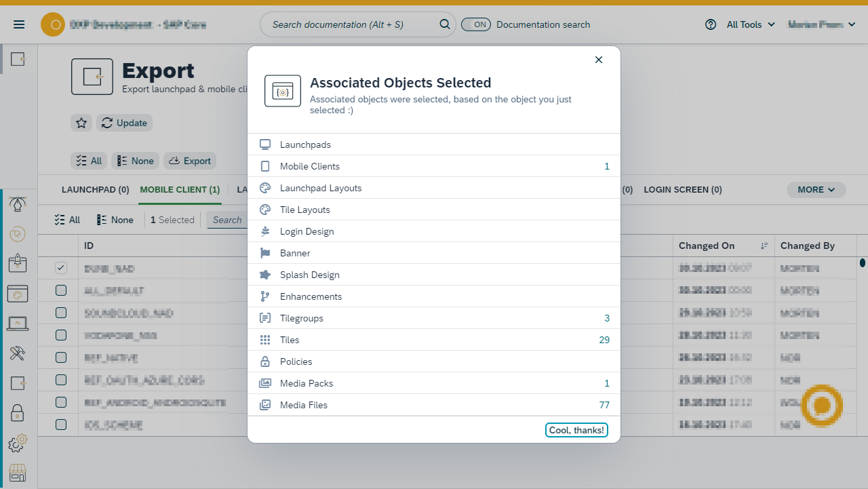Uncheck the first selected row checkbox
The width and height of the screenshot is (868, 489).
[61, 269]
